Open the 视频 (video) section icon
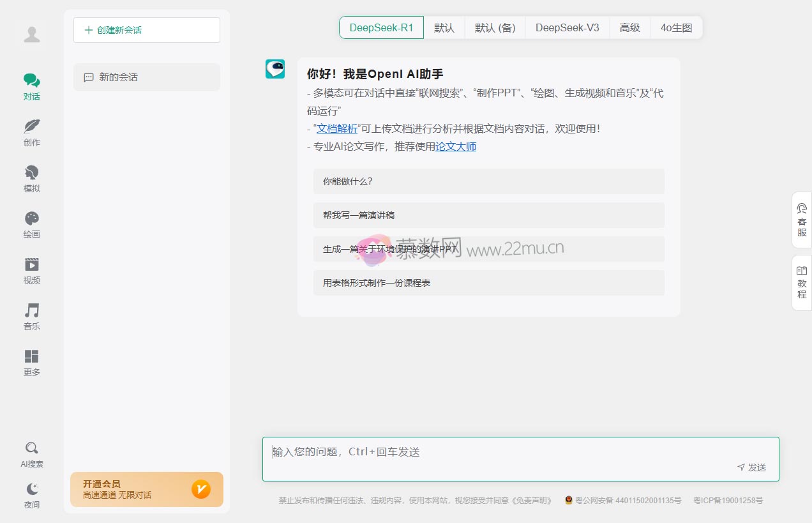812x523 pixels. 31,269
